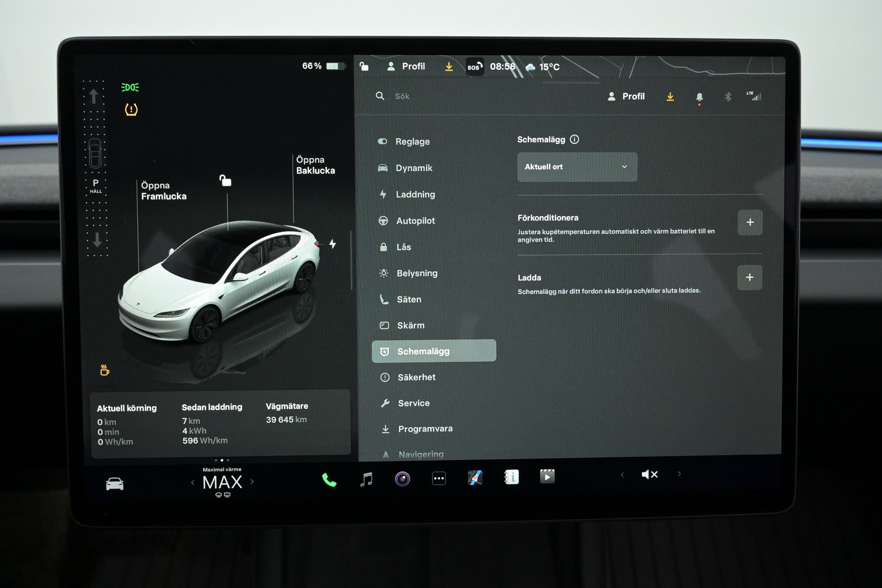Open the music app icon

coord(366,479)
